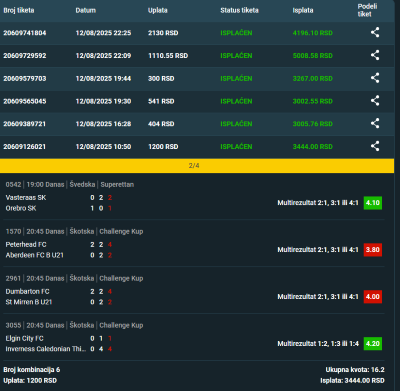Click the 3444.00 RSD payout amount
The height and width of the screenshot is (391, 400).
click(312, 147)
